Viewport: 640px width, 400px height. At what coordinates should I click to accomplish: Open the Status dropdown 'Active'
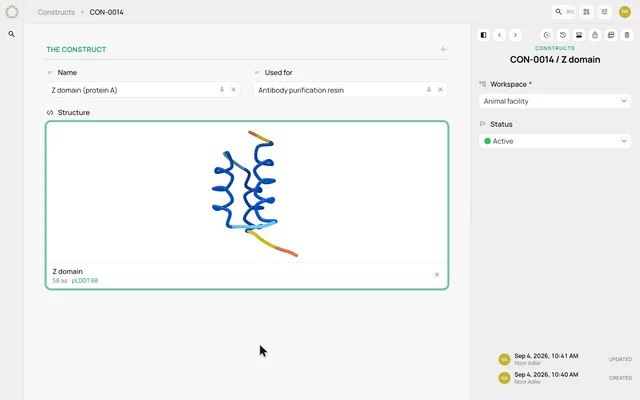click(555, 141)
